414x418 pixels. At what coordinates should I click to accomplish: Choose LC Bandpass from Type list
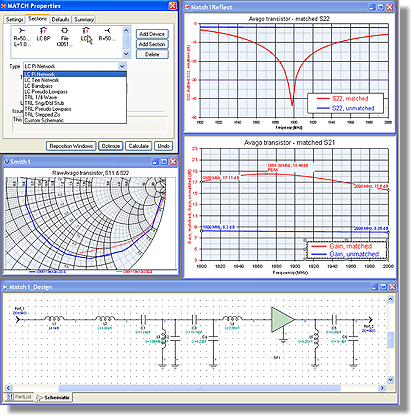[75, 86]
